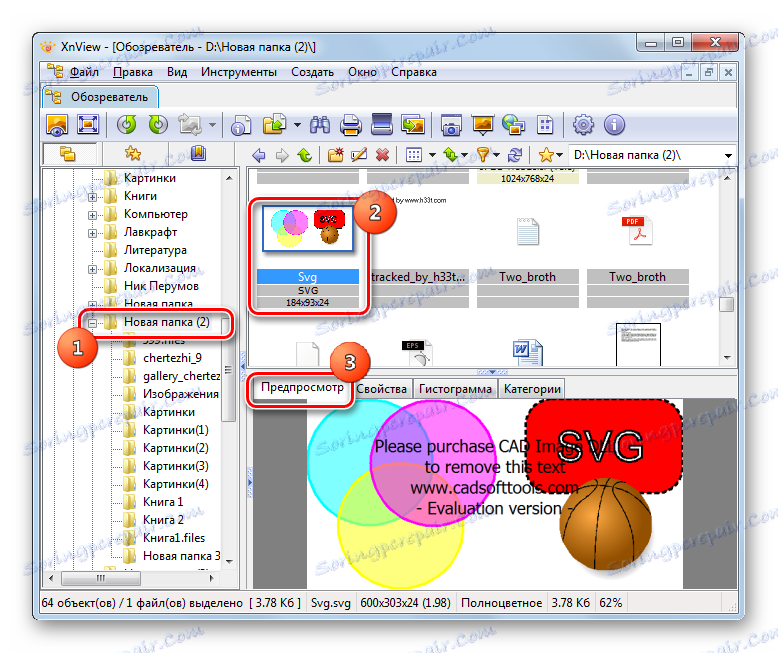778x653 pixels.
Task: Rename selected file with pencil icon
Action: pyautogui.click(x=359, y=155)
